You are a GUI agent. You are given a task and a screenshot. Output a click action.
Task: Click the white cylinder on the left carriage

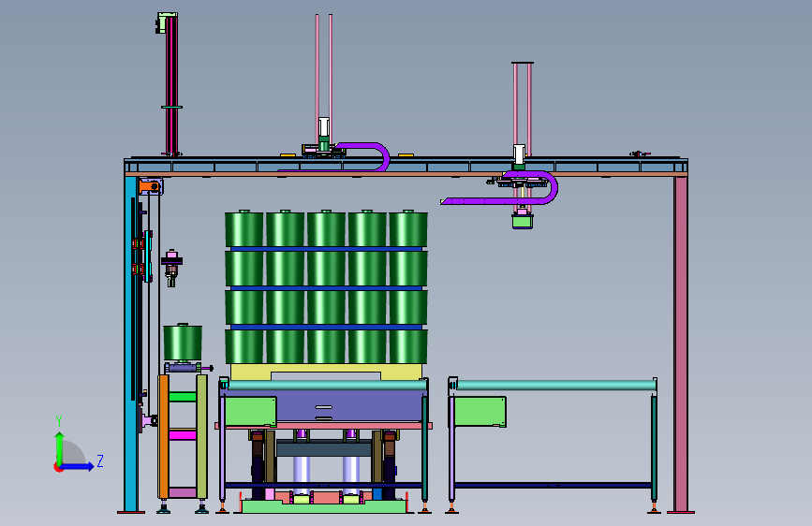pyautogui.click(x=324, y=127)
